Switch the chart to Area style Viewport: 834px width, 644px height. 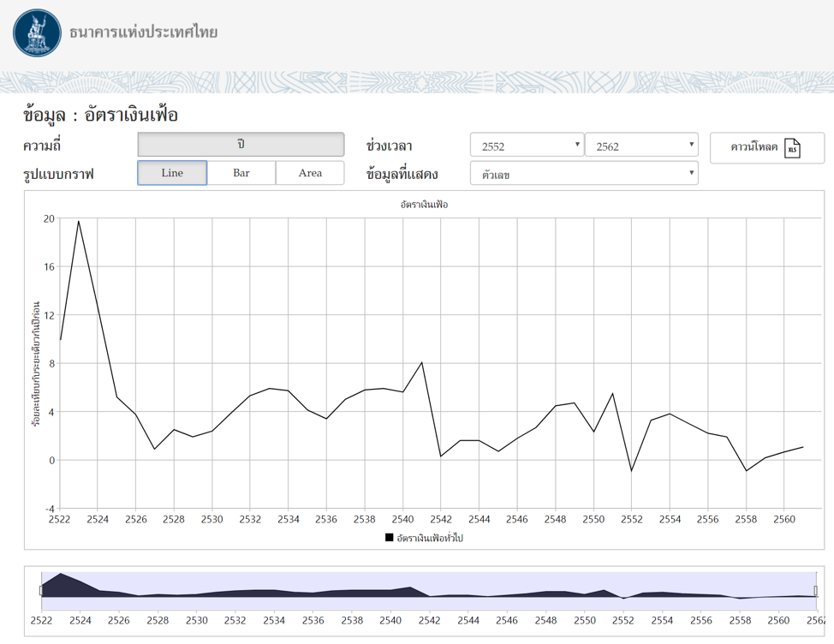[x=310, y=173]
